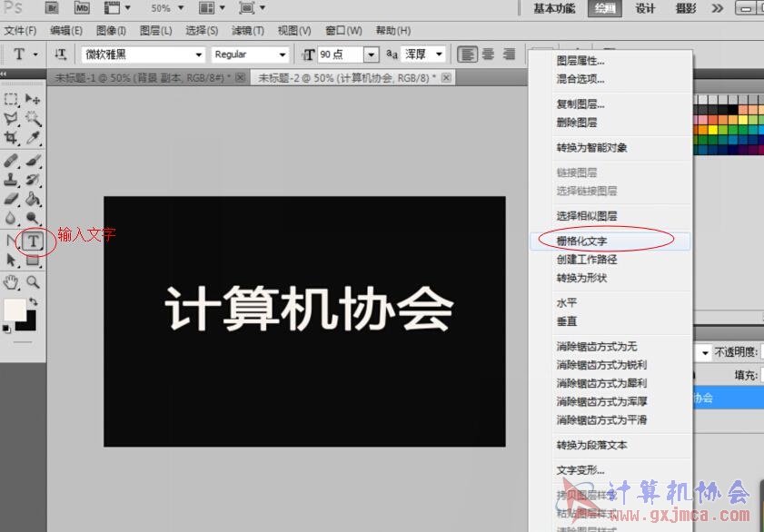Open the 图层(L) menu
Image resolution: width=764 pixels, height=532 pixels.
(156, 31)
